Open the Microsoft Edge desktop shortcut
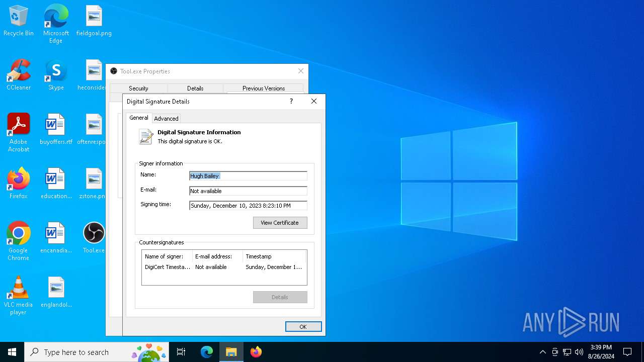644x362 pixels. pos(56,24)
